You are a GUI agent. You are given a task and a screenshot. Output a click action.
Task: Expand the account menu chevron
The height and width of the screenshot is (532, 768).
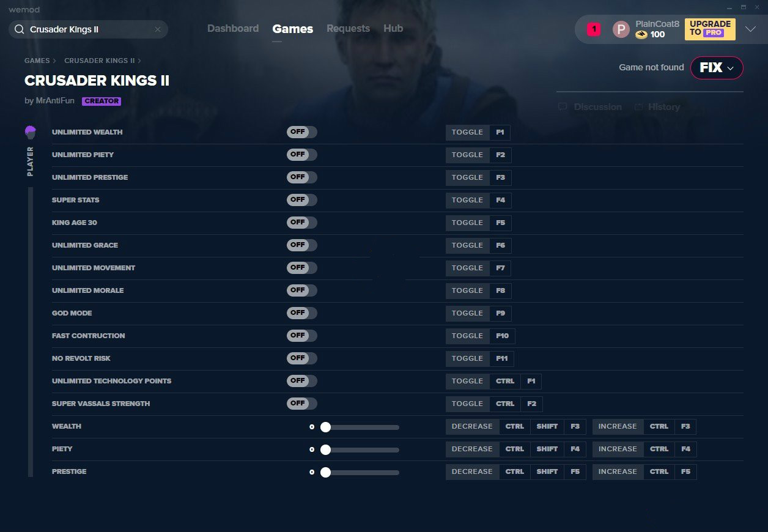coord(750,29)
